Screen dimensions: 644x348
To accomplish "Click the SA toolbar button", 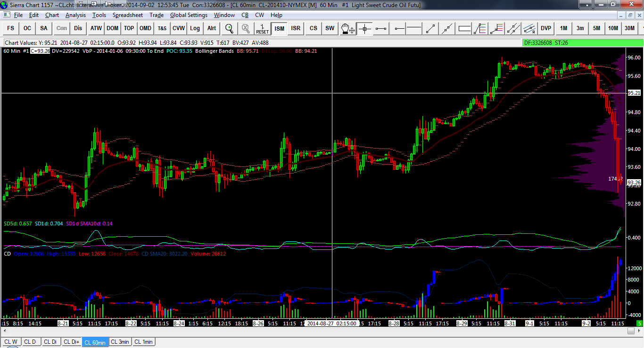I will coord(44,28).
